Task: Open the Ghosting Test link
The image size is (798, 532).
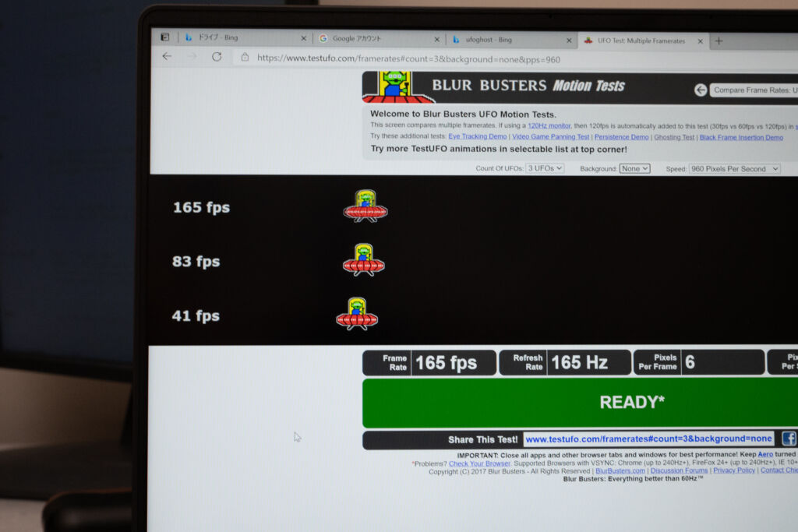Action: (x=674, y=137)
